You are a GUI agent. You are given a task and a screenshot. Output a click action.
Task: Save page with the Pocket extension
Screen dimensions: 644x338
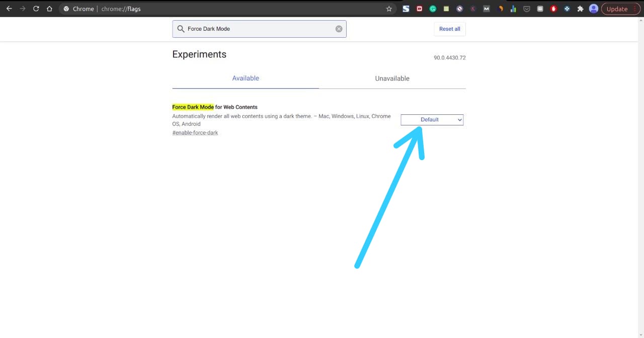coord(526,9)
